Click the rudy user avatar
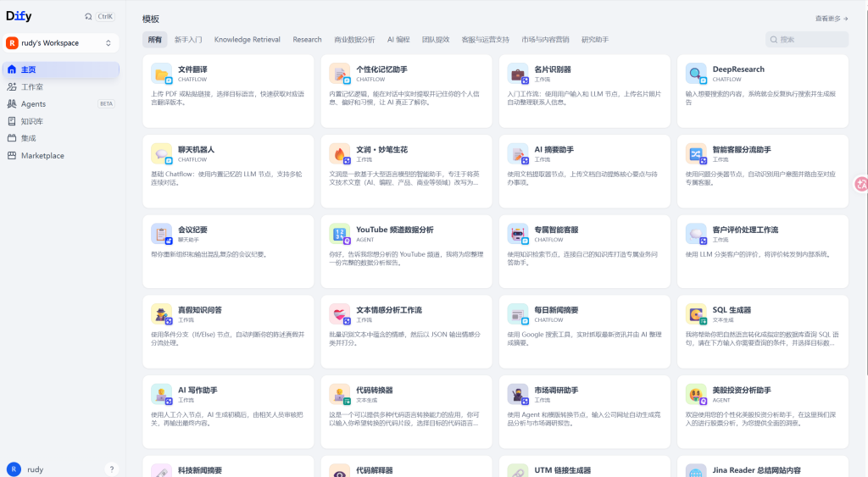Image resolution: width=868 pixels, height=477 pixels. click(x=14, y=469)
